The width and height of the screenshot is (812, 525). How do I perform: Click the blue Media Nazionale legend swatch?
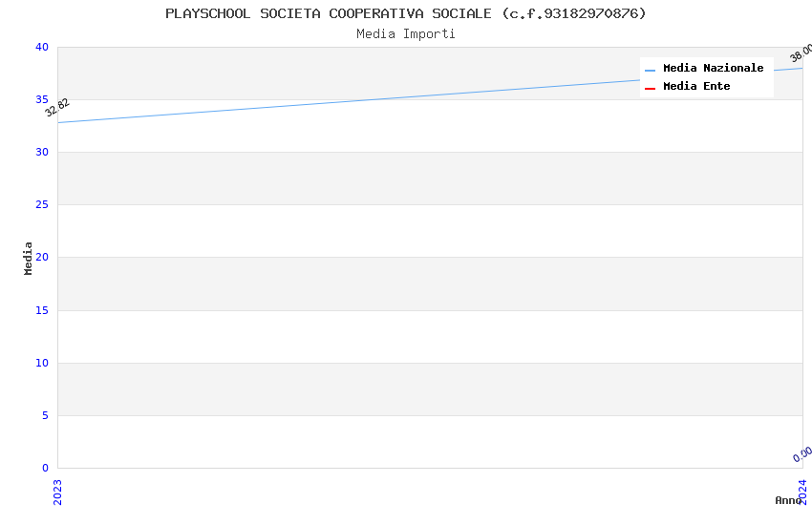pos(650,70)
